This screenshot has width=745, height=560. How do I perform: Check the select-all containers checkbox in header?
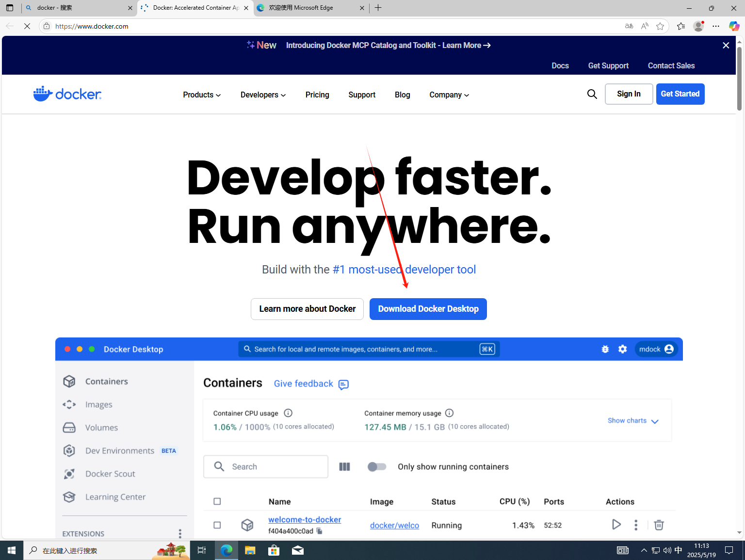pyautogui.click(x=217, y=501)
